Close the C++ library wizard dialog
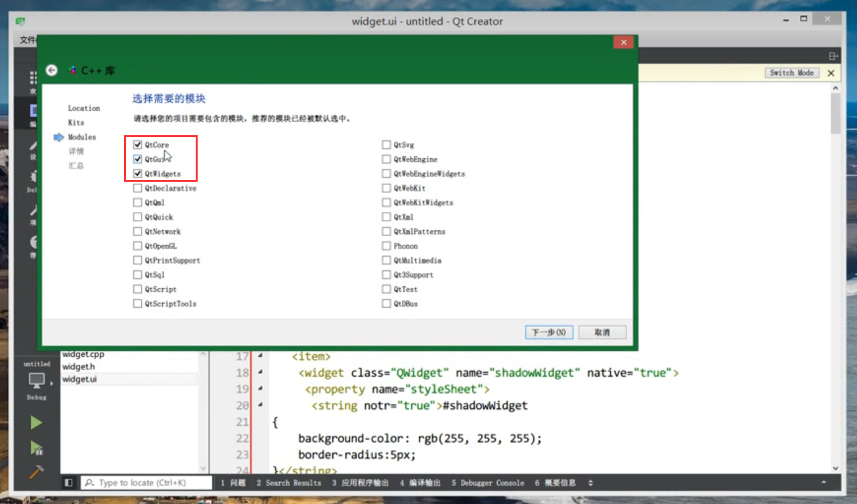Image resolution: width=857 pixels, height=504 pixels. coord(623,42)
